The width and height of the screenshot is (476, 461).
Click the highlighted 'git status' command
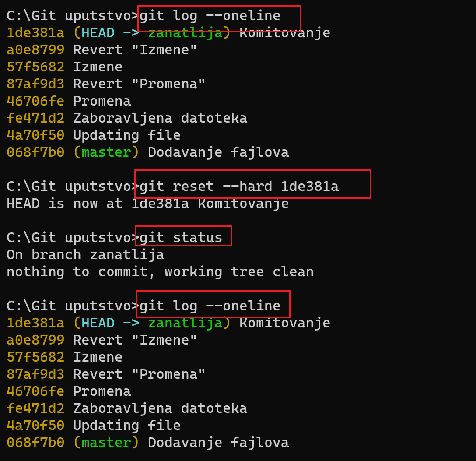point(181,237)
